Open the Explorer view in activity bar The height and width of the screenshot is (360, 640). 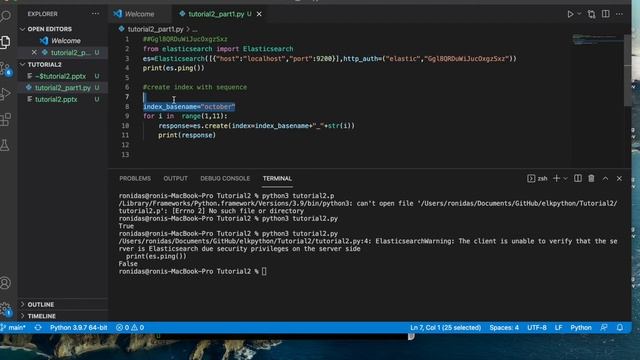tap(5, 42)
